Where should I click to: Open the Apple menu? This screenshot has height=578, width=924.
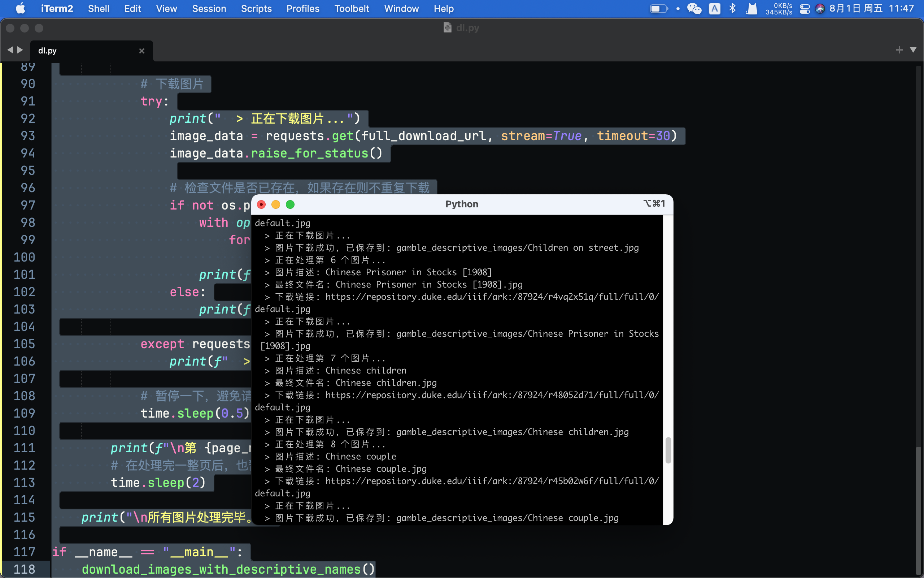[21, 8]
